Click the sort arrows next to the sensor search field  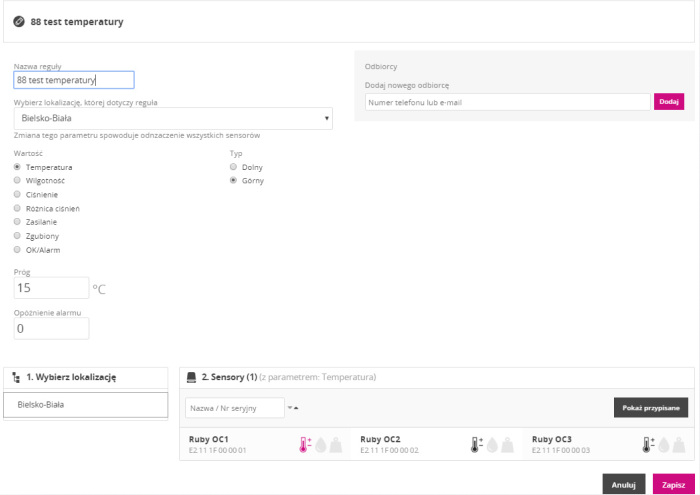(293, 408)
